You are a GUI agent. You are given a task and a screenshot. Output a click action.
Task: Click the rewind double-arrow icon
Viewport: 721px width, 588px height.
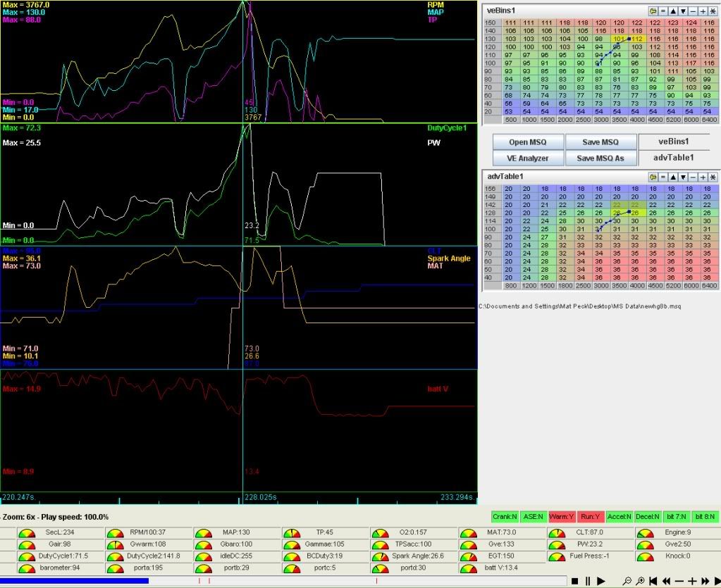pos(666,581)
